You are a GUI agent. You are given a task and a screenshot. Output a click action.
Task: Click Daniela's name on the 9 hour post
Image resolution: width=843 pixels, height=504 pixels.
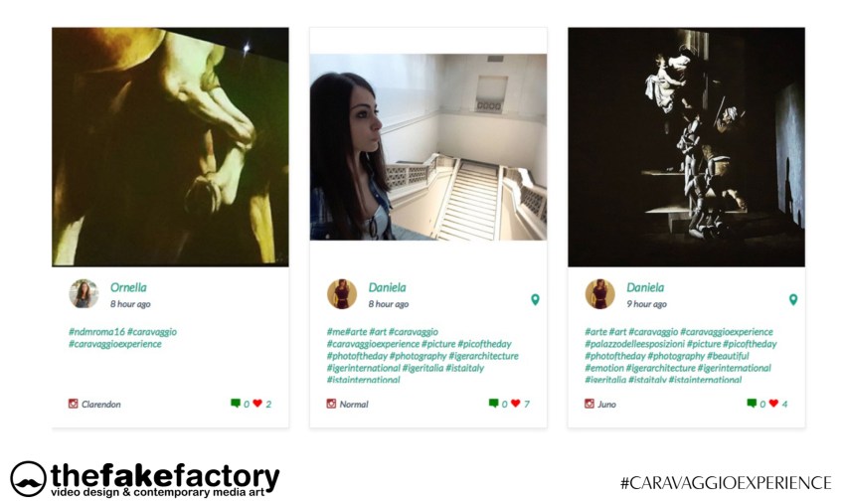645,287
